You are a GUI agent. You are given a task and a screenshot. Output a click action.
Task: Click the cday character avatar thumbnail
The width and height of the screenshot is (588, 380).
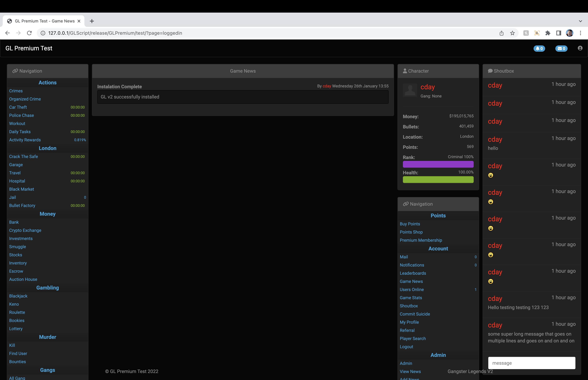pos(410,90)
